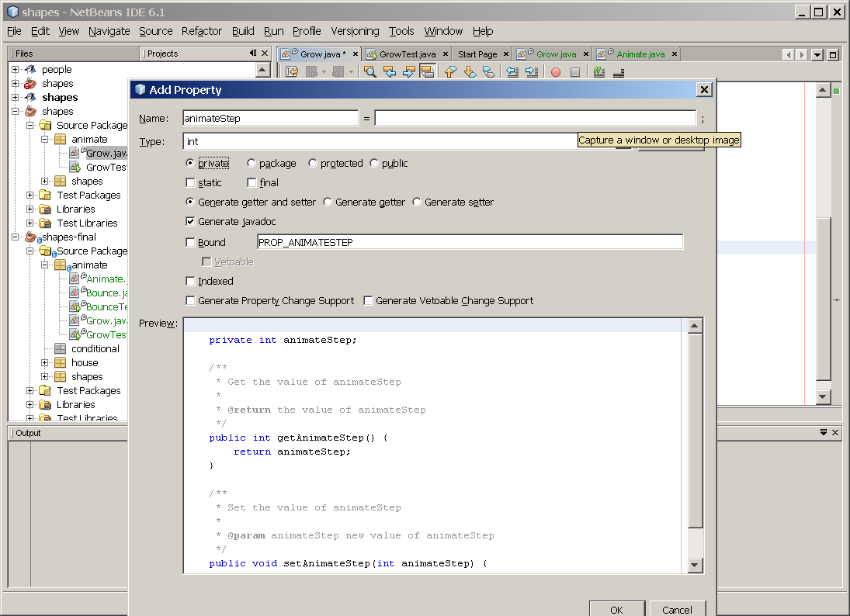Enable the static checkbox
Image resolution: width=850 pixels, height=616 pixels.
coord(191,183)
